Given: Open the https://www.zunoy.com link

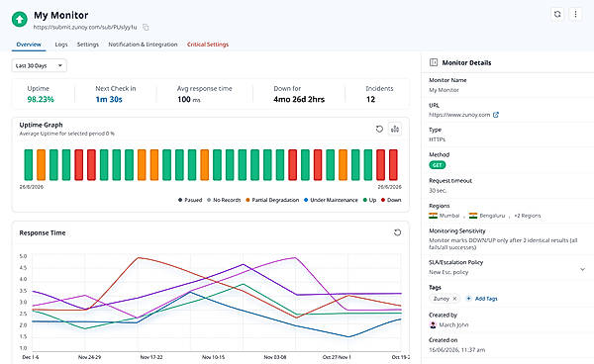Looking at the screenshot, I should coord(459,115).
